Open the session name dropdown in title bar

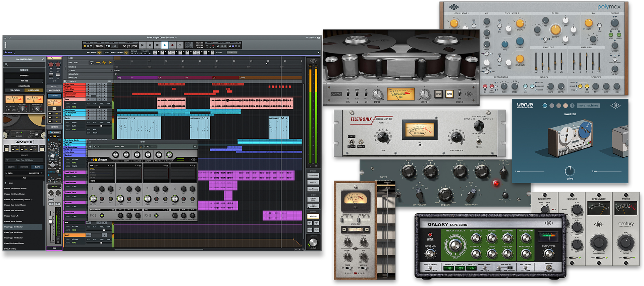coord(162,38)
